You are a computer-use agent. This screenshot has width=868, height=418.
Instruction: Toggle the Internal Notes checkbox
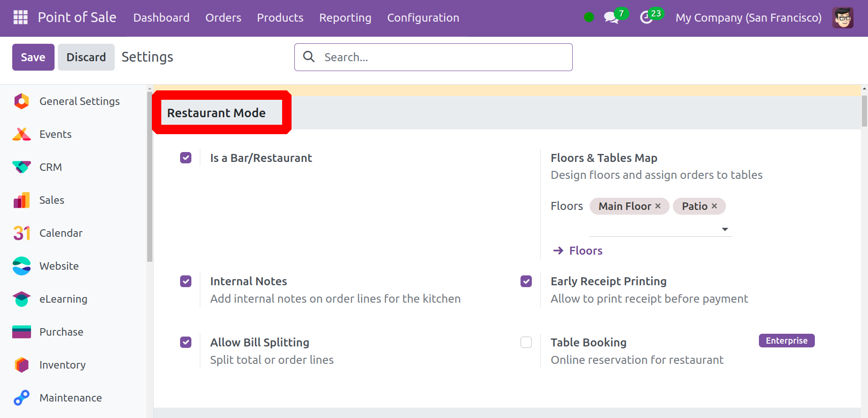(x=186, y=281)
